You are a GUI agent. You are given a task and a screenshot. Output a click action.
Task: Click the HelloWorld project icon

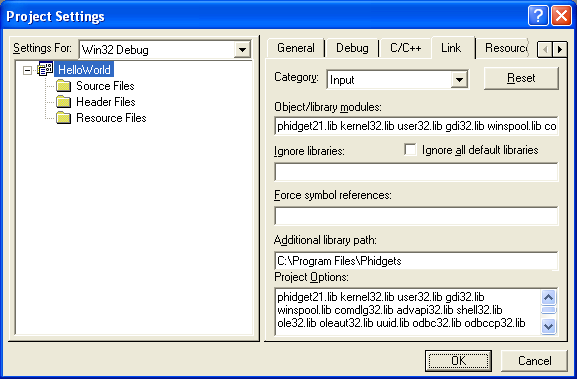(x=45, y=69)
